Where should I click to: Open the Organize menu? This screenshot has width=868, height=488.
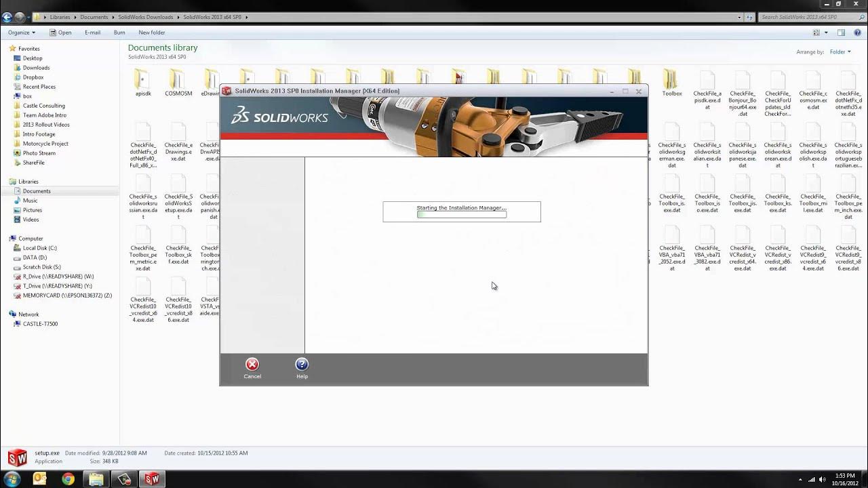coord(21,33)
